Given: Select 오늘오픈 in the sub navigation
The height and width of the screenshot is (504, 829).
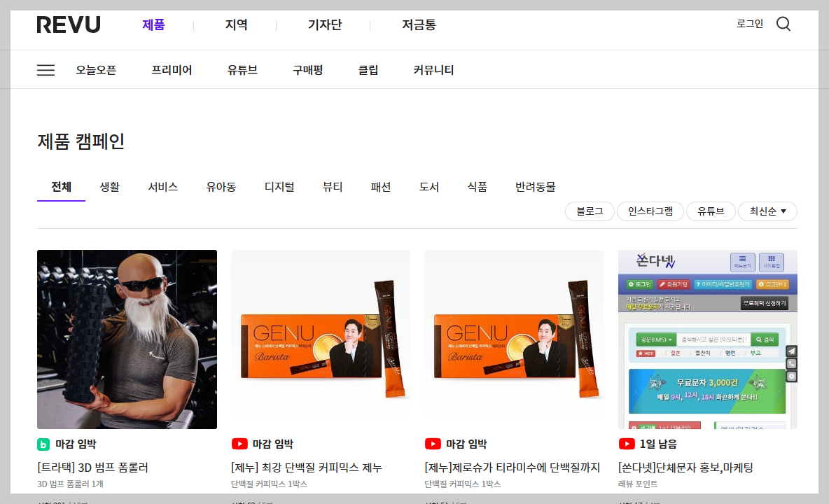Looking at the screenshot, I should pyautogui.click(x=96, y=69).
